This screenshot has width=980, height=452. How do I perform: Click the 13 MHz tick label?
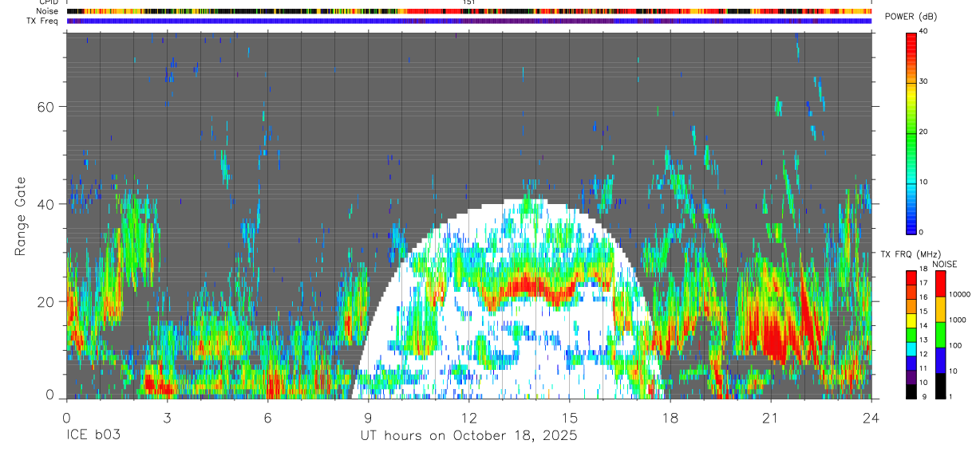pos(923,340)
